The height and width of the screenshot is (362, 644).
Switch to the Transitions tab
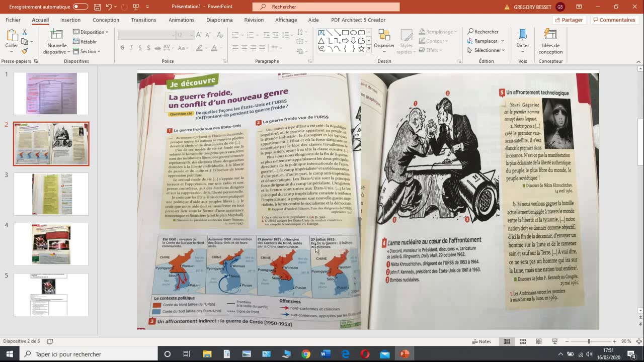[143, 20]
